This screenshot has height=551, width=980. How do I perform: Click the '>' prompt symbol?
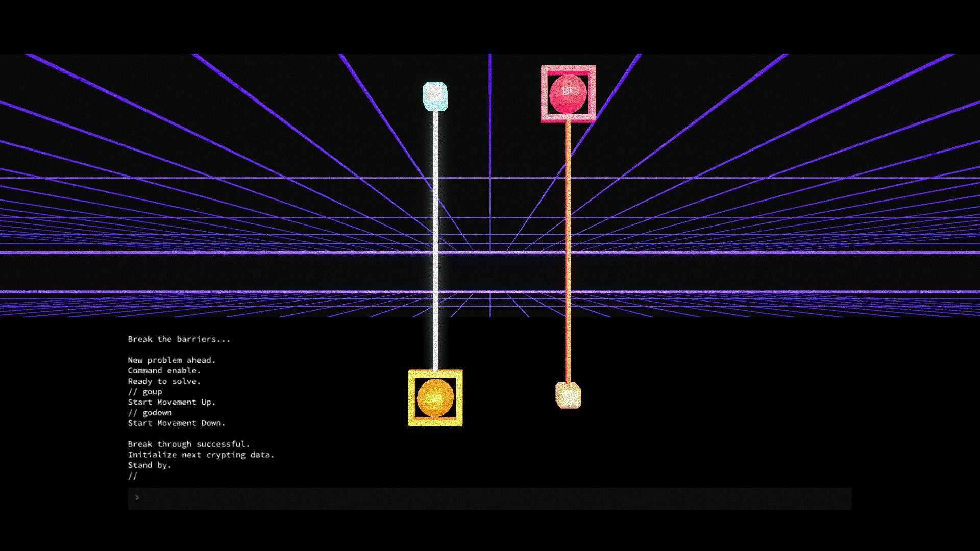coord(137,498)
